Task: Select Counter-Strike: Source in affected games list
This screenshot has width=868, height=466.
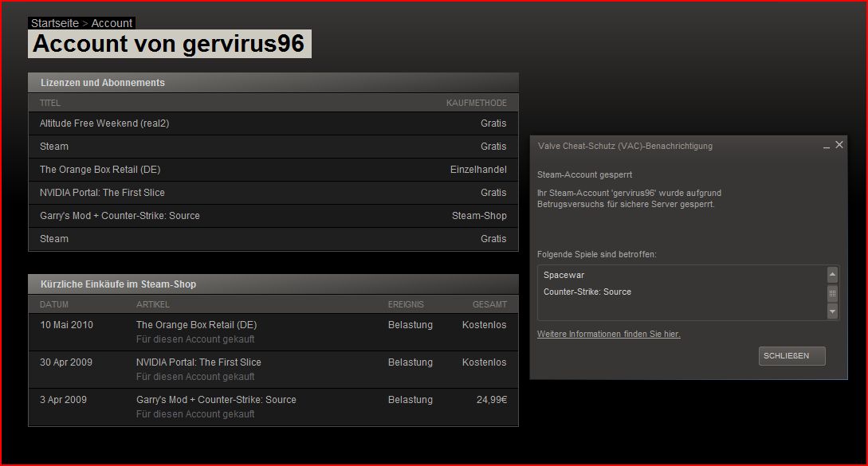Action: pyautogui.click(x=587, y=292)
